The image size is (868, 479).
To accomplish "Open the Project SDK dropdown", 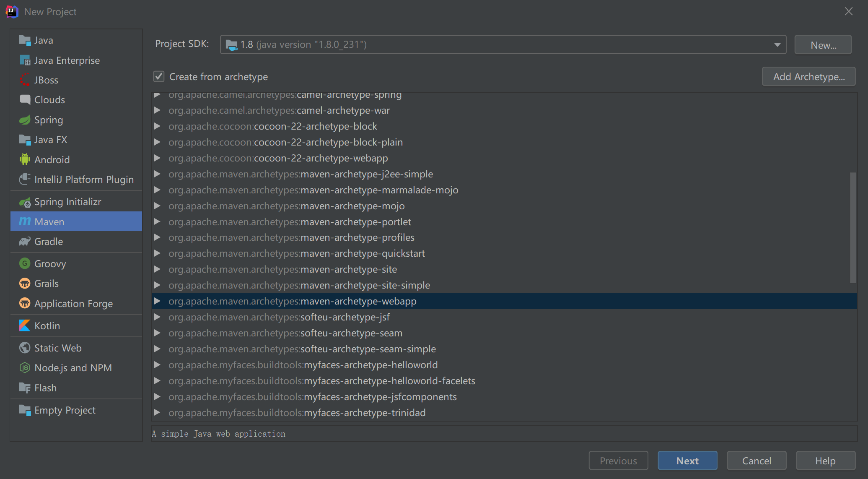I will pos(777,44).
